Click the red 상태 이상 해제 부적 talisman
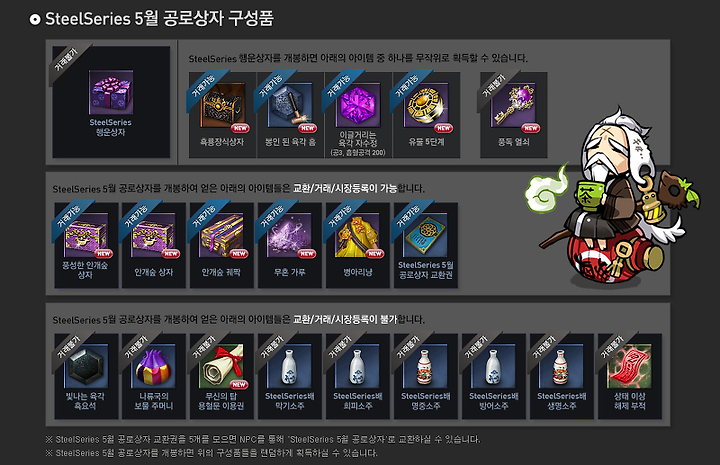 click(x=630, y=366)
